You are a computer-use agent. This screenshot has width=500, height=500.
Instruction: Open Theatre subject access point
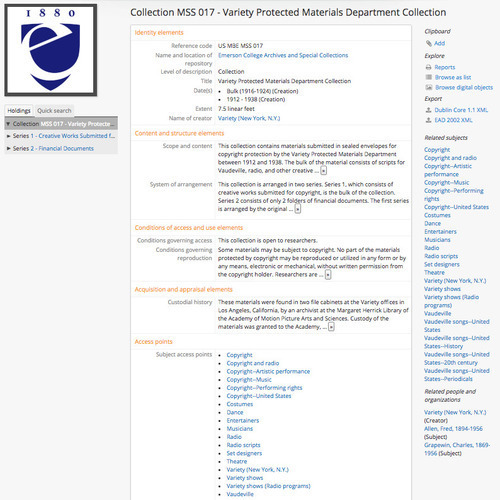(x=237, y=462)
